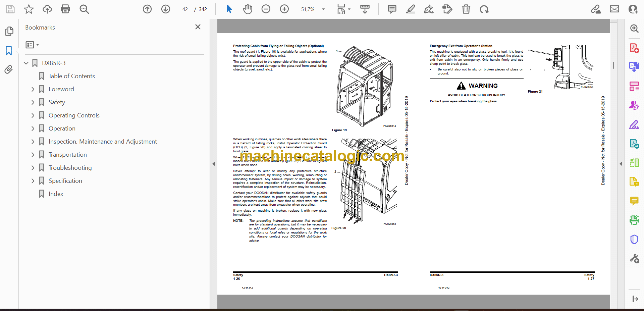Expand the Foreword bookmark

[33, 89]
